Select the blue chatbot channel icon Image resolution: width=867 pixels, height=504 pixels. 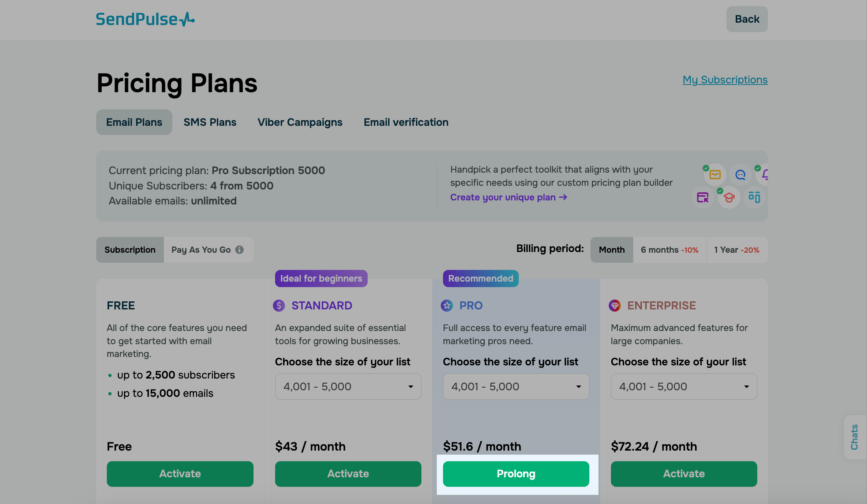pyautogui.click(x=741, y=175)
